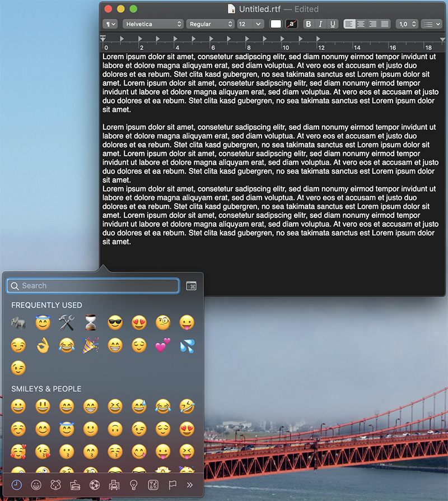Open the Frequently Used clock tab
Viewport: 448px width, 501px height.
tap(17, 485)
